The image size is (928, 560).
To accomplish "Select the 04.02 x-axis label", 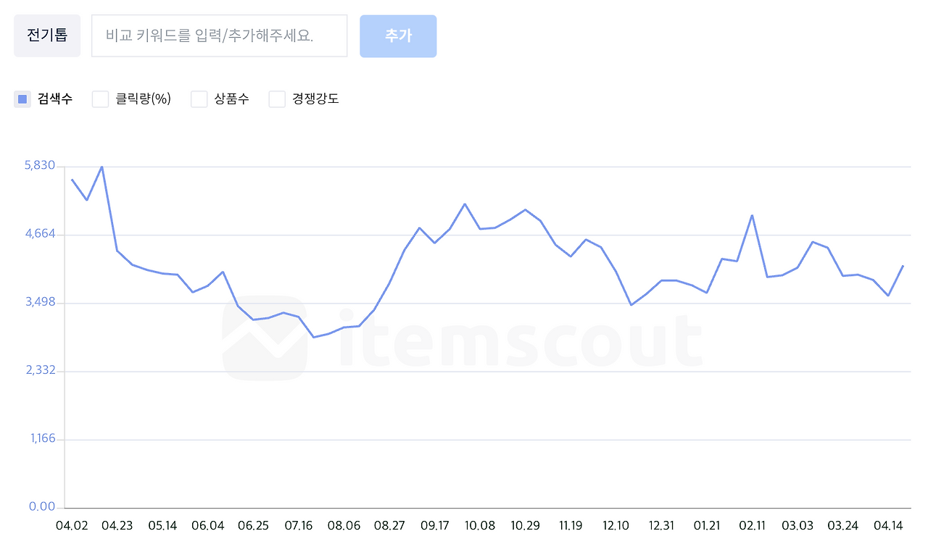I will 72,525.
